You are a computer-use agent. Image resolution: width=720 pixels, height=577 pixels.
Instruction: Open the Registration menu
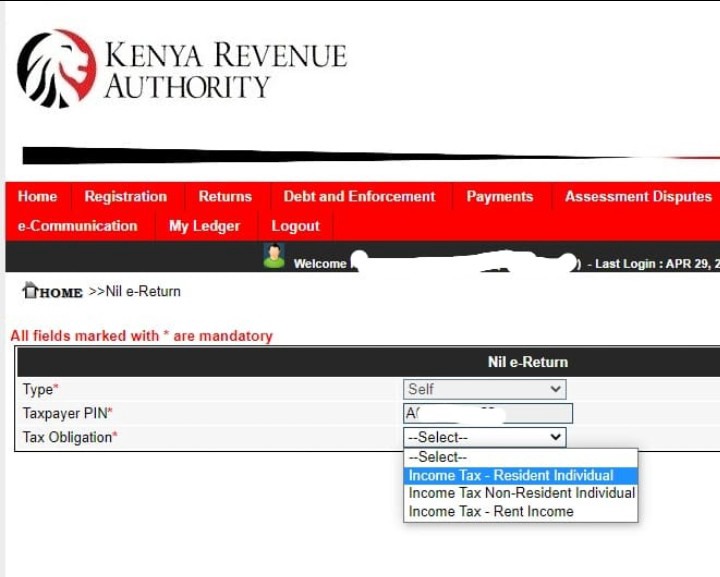point(125,196)
